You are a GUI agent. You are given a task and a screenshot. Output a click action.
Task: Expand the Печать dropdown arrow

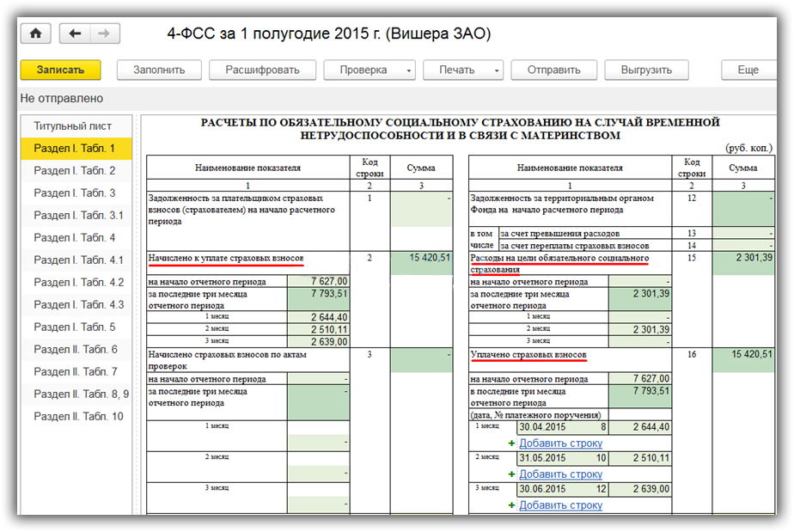(x=496, y=70)
